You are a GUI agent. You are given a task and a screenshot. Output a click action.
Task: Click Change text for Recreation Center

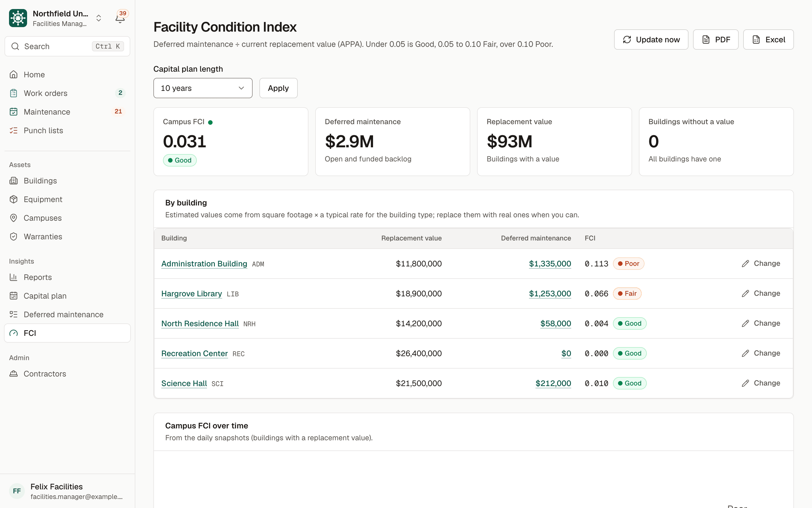point(767,353)
